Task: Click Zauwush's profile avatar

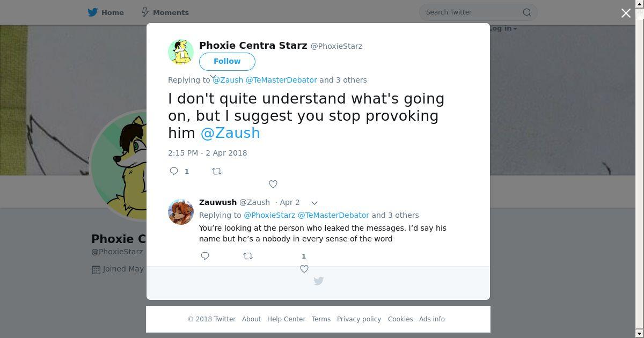Action: [x=181, y=212]
